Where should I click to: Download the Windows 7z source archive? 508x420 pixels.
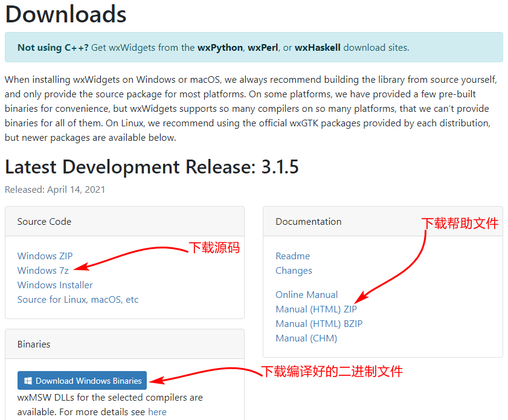(x=43, y=270)
